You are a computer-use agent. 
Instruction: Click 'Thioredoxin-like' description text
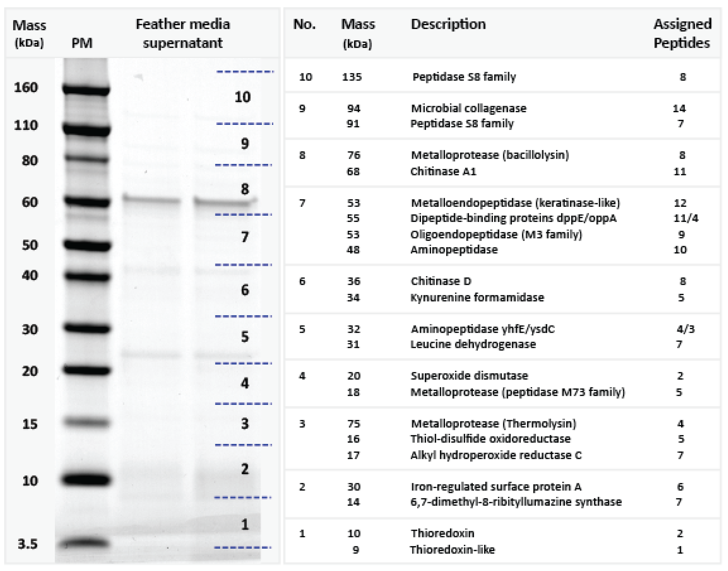(x=452, y=550)
